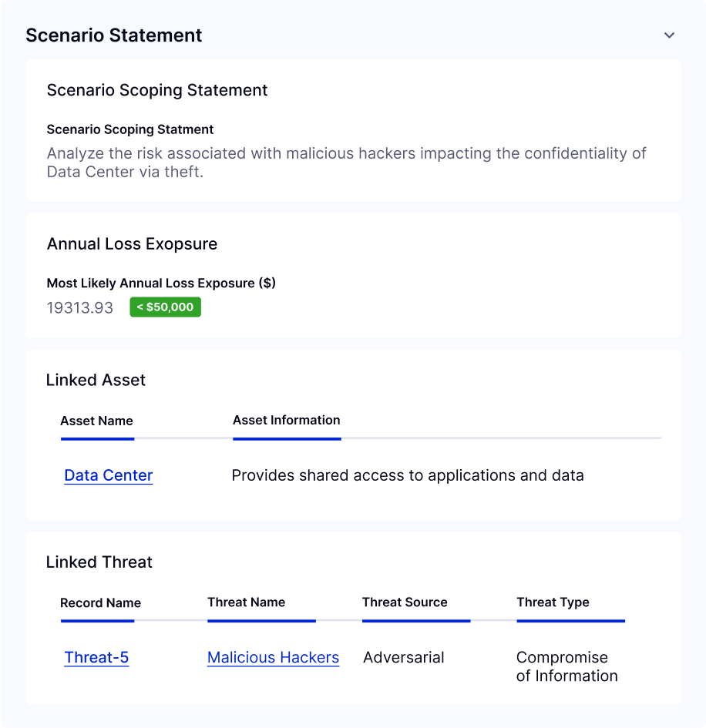The image size is (706, 728).
Task: Click the asset information description text
Action: pos(408,475)
